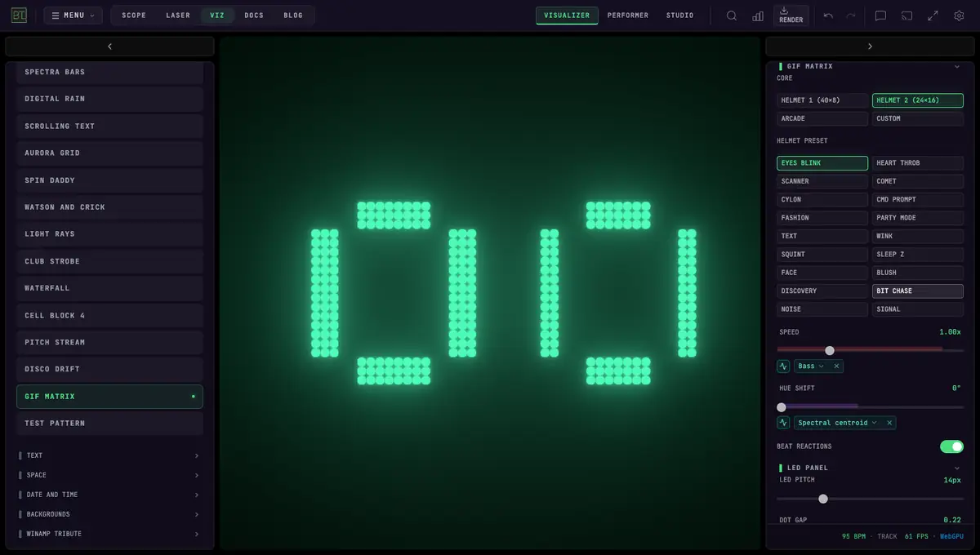Expand the Text category
This screenshot has width=980, height=555.
click(x=109, y=455)
